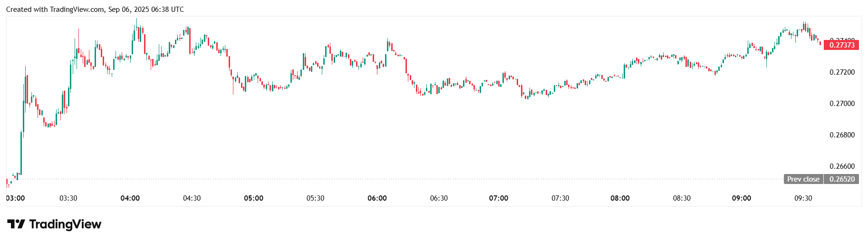
Task: Click the 09:00 time axis label
Action: pyautogui.click(x=742, y=198)
